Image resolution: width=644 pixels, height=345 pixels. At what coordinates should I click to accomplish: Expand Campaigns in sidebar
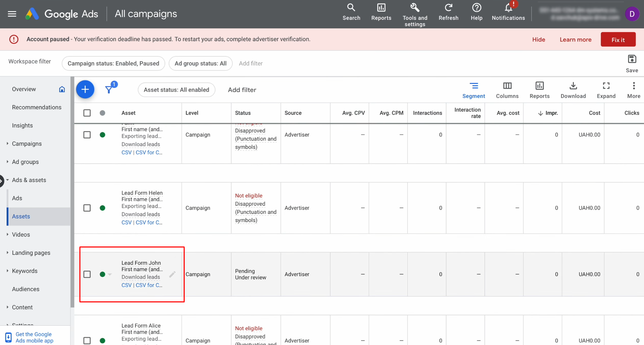7,144
